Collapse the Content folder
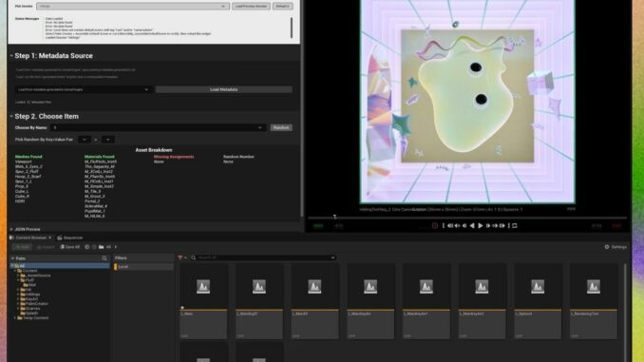The height and width of the screenshot is (362, 644). pyautogui.click(x=15, y=271)
